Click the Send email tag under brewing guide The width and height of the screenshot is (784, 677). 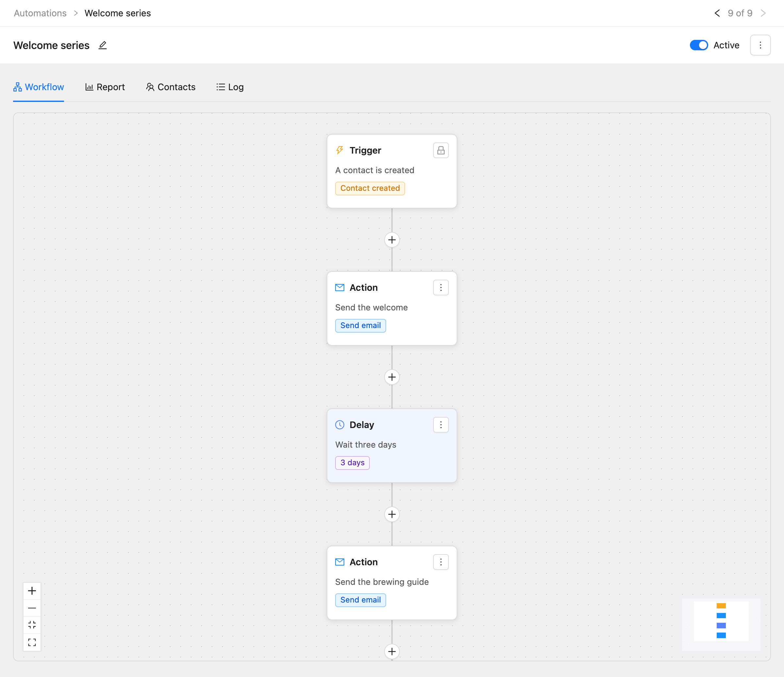[x=360, y=600]
